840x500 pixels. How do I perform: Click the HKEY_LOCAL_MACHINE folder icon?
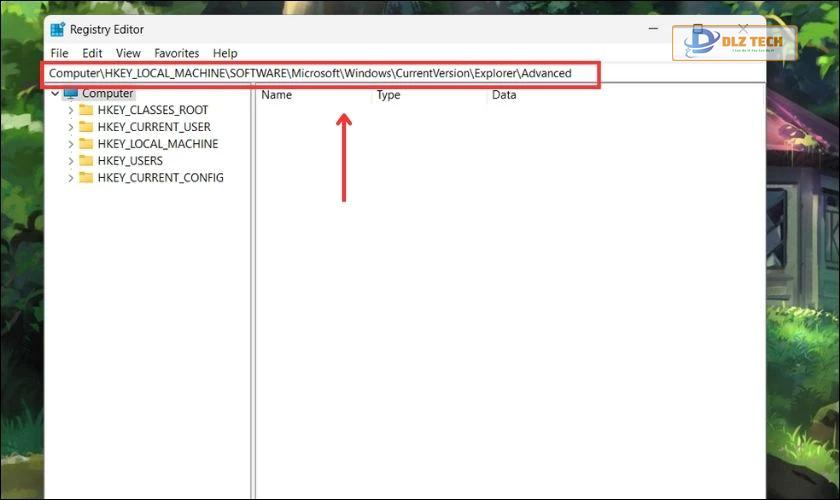click(x=86, y=144)
